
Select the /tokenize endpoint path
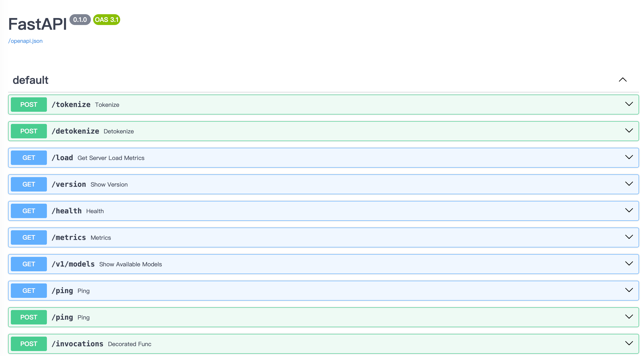(x=71, y=104)
